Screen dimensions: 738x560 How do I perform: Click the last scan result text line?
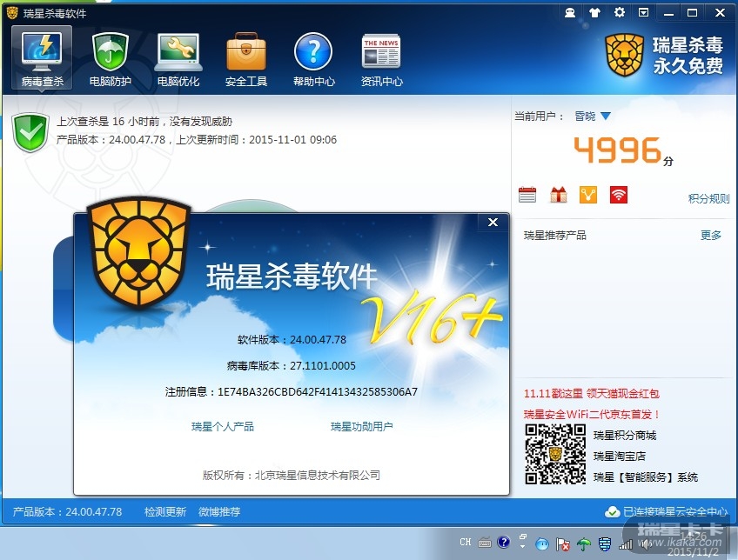(x=144, y=122)
